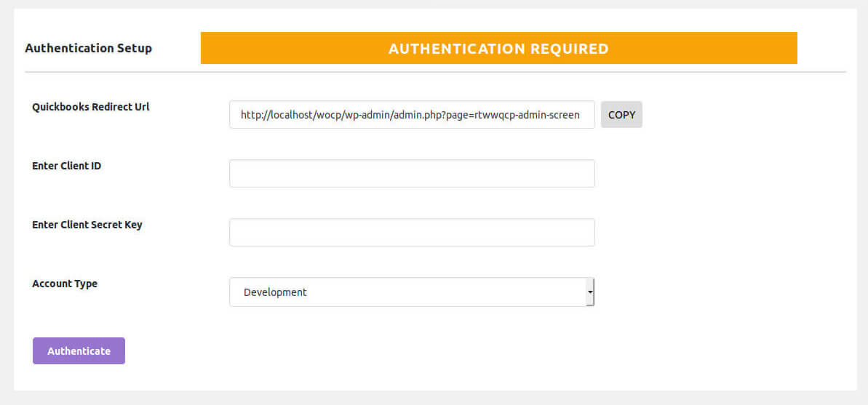Click the Enter Client ID label
868x405 pixels.
pos(67,166)
